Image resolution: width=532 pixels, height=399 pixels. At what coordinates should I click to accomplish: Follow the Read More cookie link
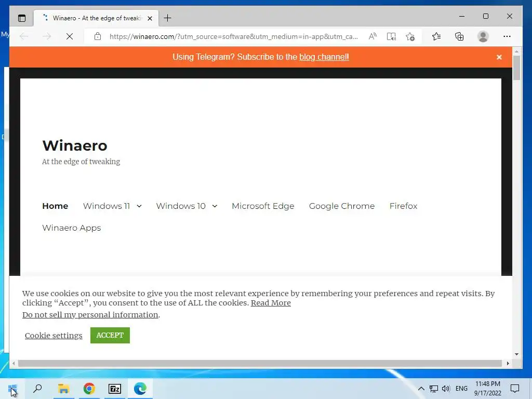[x=271, y=303]
